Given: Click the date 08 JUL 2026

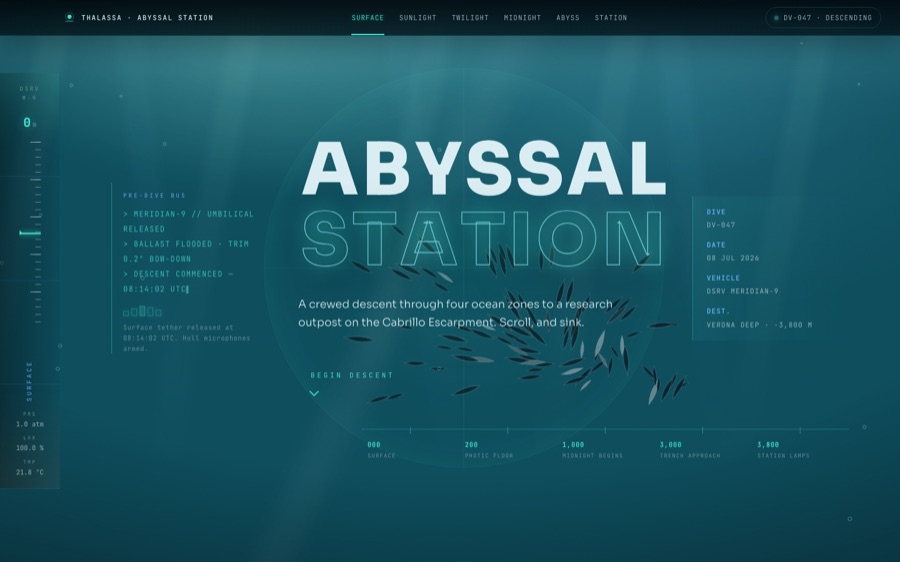Looking at the screenshot, I should [733, 258].
